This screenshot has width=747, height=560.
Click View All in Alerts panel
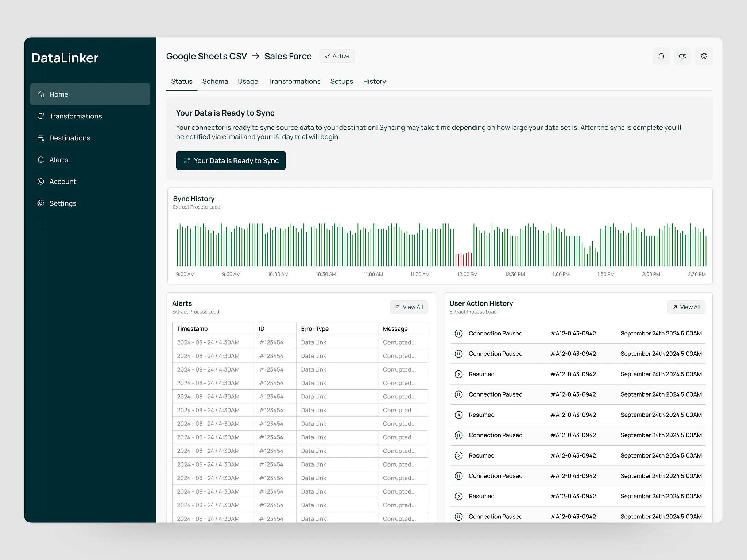(x=409, y=307)
